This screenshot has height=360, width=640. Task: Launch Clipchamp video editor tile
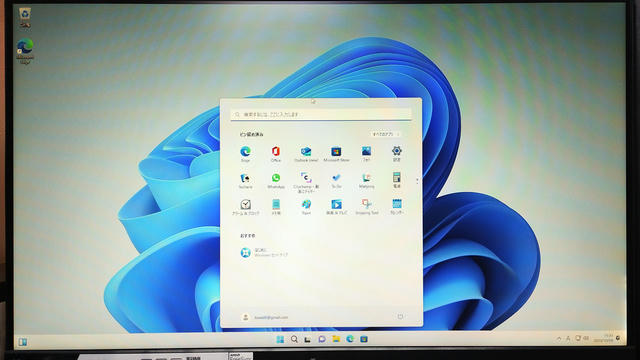click(306, 182)
